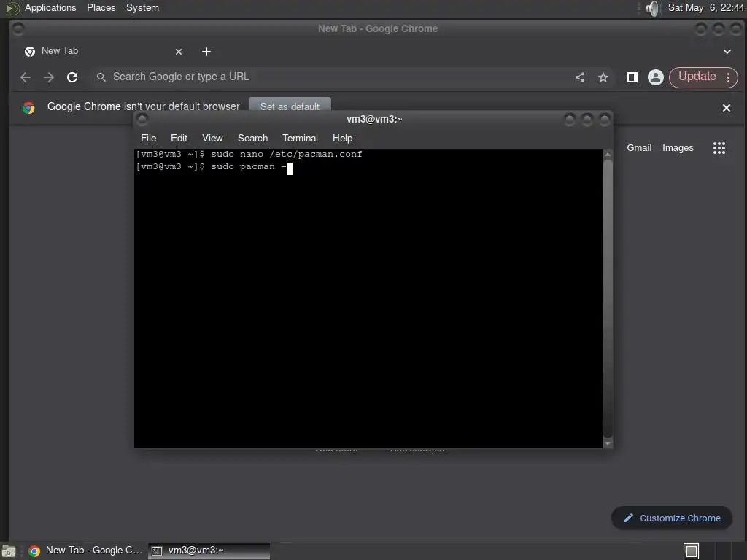Open the terminal View menu
747x560 pixels.
(x=212, y=138)
